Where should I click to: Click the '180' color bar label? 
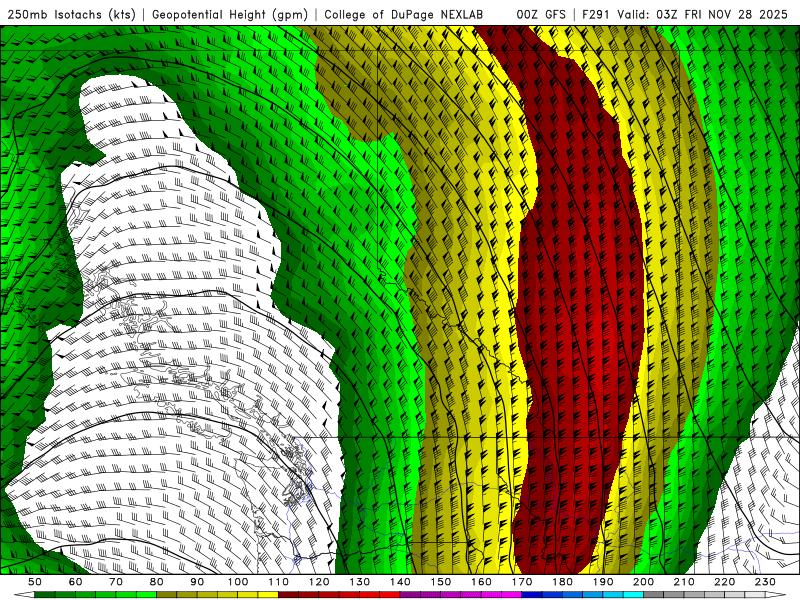coord(562,582)
